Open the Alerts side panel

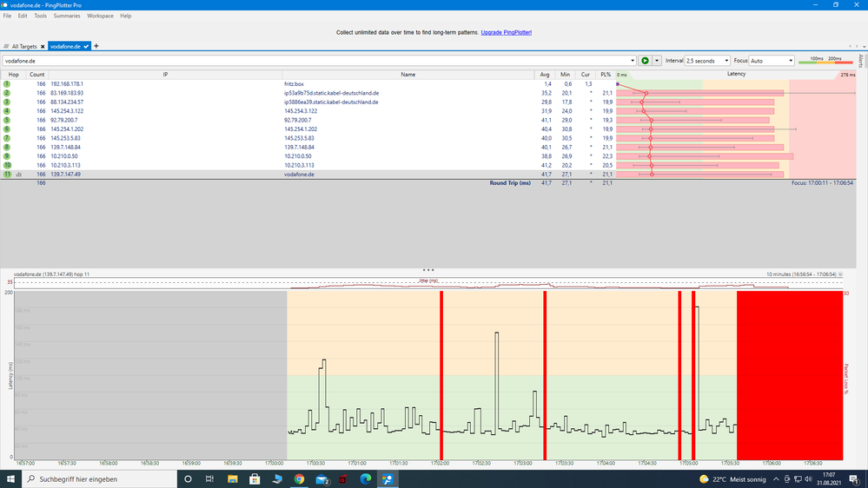(x=861, y=61)
